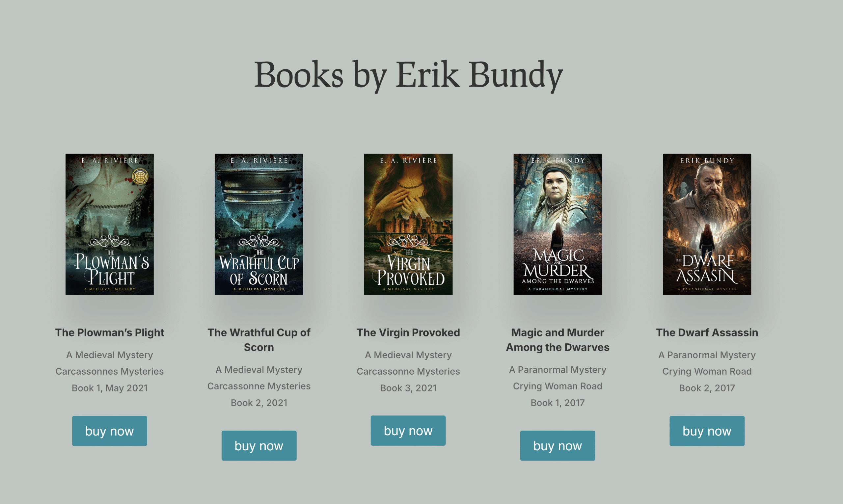Open Magic and Murder Among the Dwarves cover

(558, 224)
